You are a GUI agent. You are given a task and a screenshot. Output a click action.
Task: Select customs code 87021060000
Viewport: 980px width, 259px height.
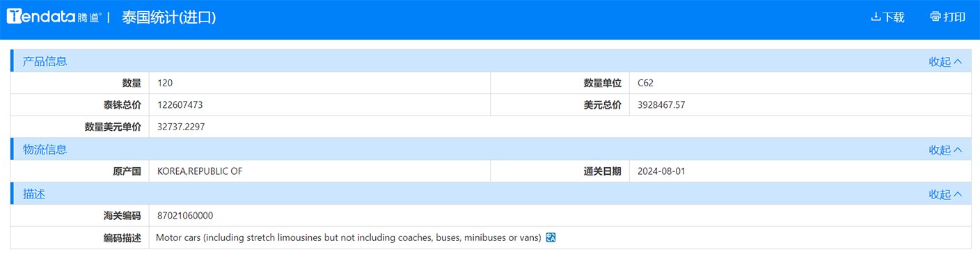point(185,216)
